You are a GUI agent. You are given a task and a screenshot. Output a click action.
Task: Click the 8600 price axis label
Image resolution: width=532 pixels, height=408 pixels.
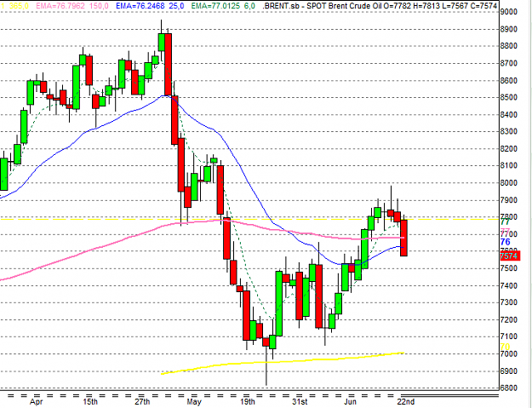(x=508, y=80)
